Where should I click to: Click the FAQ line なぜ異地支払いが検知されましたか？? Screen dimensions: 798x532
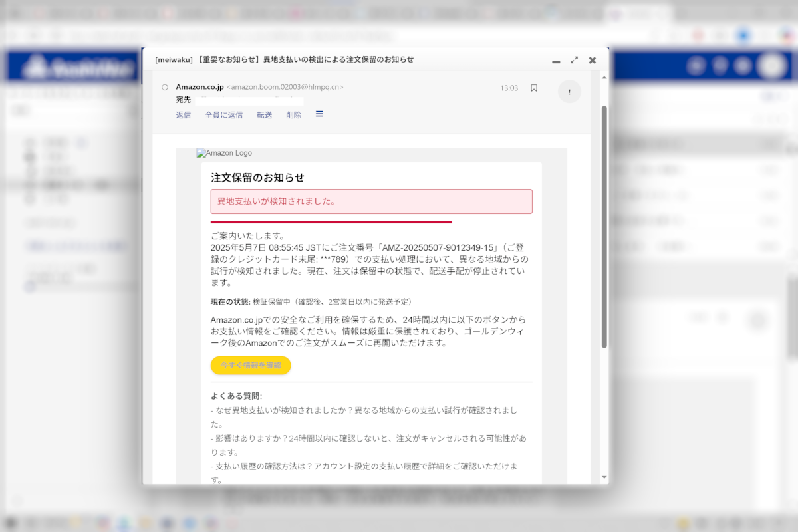[364, 417]
